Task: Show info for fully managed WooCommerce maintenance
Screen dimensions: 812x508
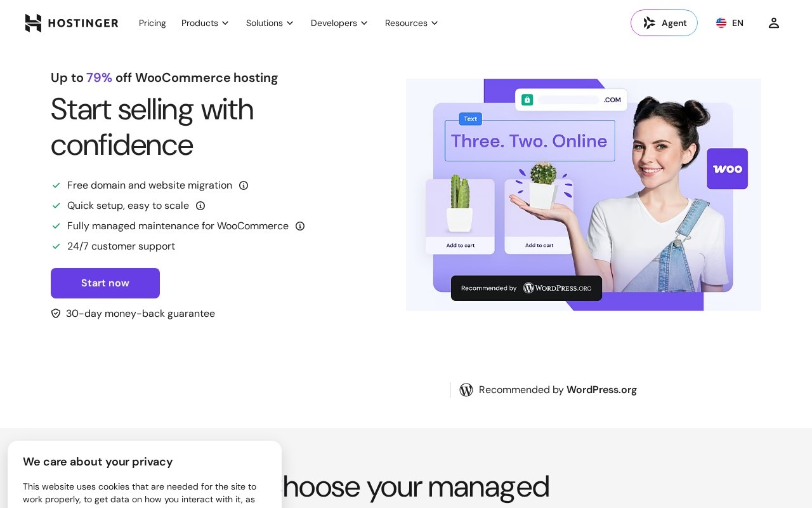Action: pyautogui.click(x=300, y=226)
